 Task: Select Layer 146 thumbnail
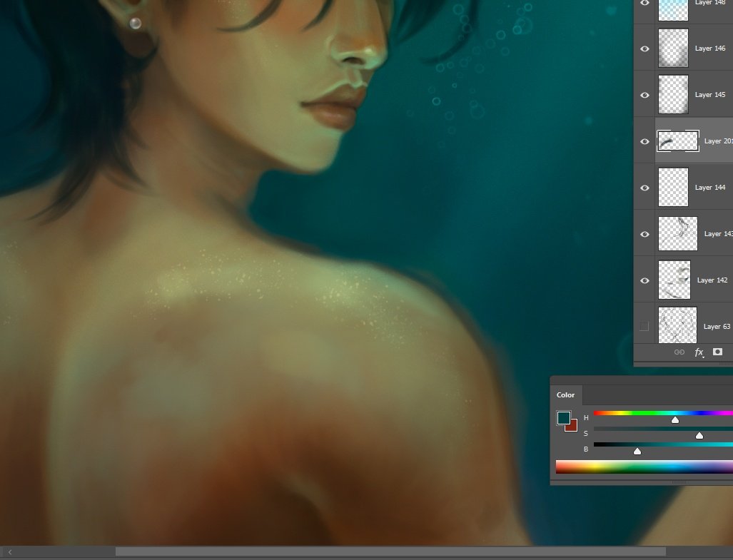673,48
